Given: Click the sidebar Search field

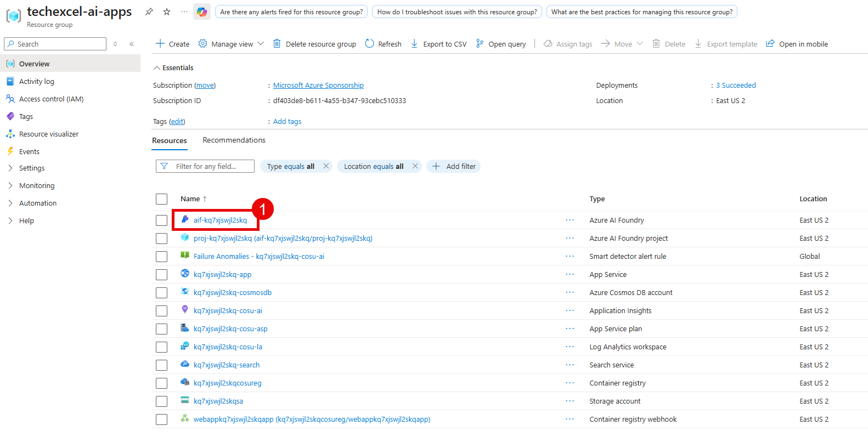Looking at the screenshot, I should pyautogui.click(x=55, y=44).
